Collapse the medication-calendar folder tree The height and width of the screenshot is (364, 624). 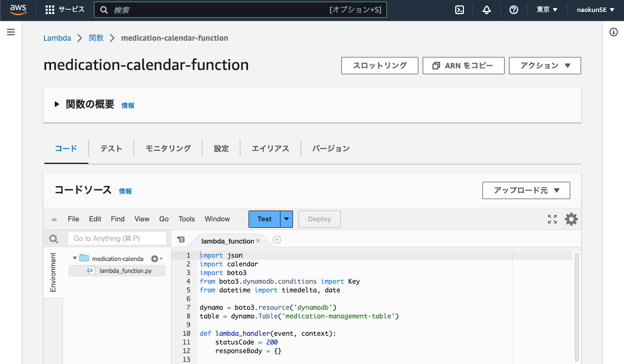pyautogui.click(x=74, y=258)
